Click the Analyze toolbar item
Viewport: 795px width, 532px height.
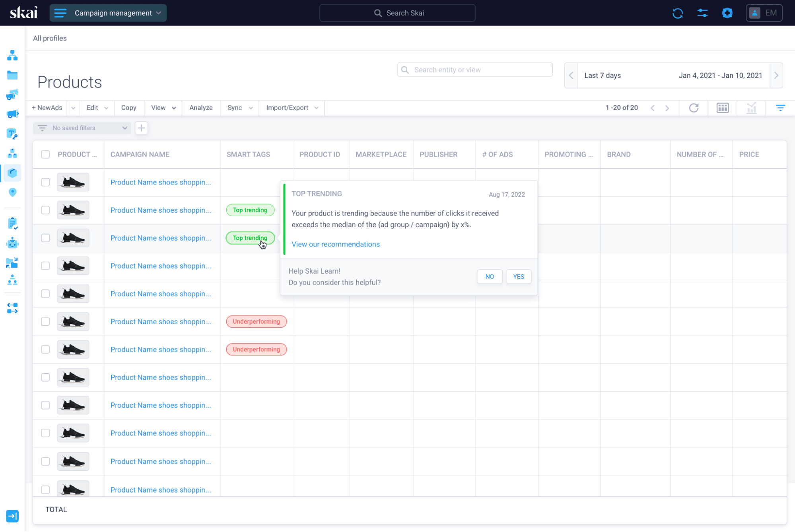(201, 108)
